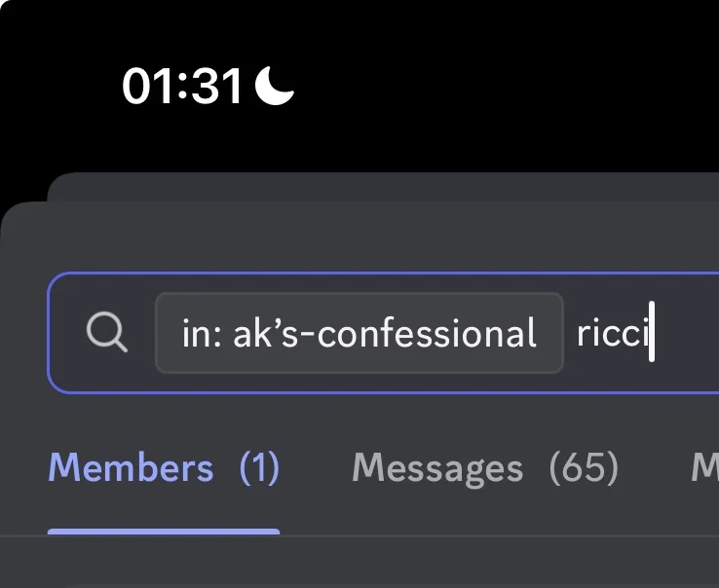Place cursor in the "ricci" search text
The height and width of the screenshot is (588, 719).
[613, 333]
